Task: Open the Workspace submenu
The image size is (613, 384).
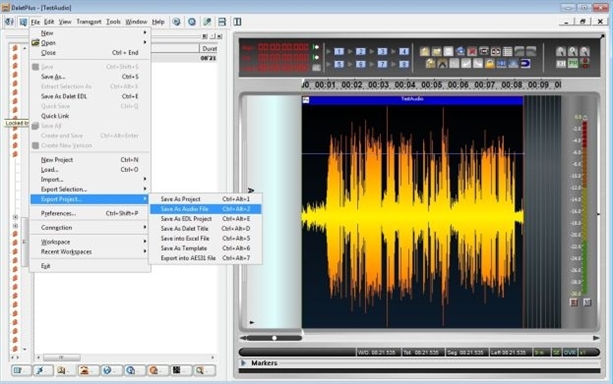Action: click(90, 242)
